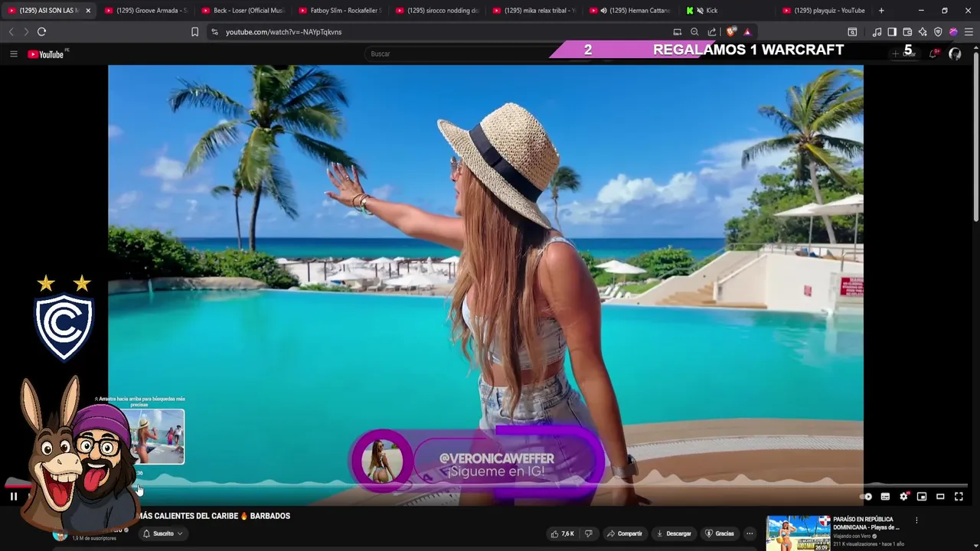Switch to the sirocco nodding tab
This screenshot has width=980, height=551.
(437, 11)
